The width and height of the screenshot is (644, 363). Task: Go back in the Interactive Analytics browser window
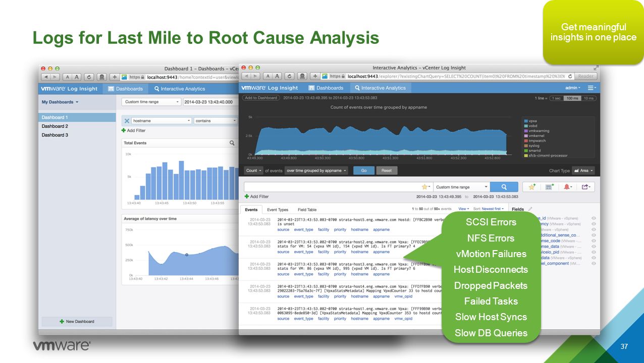click(x=246, y=76)
